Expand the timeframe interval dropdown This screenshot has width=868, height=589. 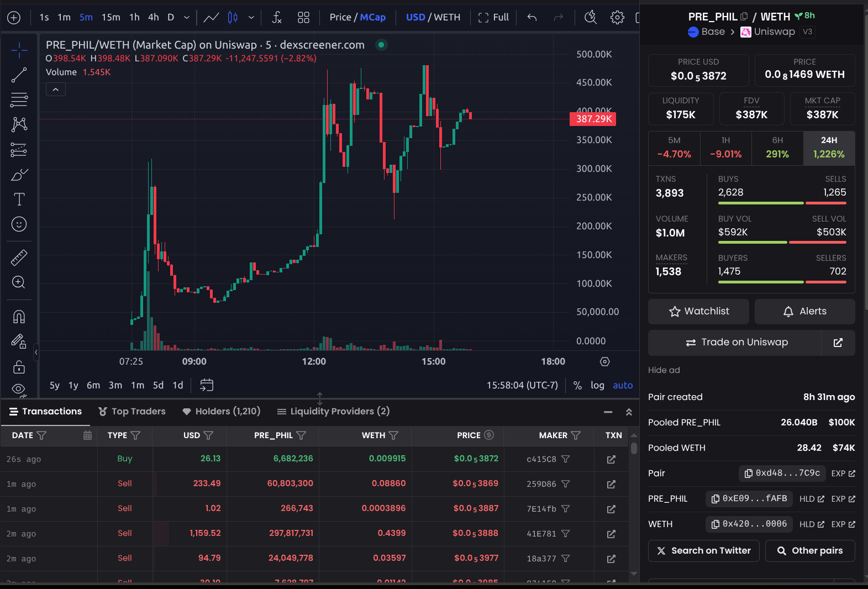pos(187,18)
